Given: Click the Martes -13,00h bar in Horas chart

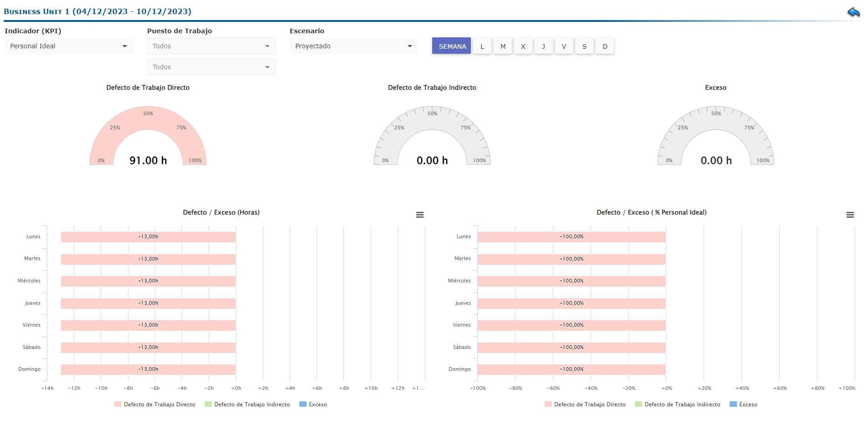Looking at the screenshot, I should click(148, 259).
